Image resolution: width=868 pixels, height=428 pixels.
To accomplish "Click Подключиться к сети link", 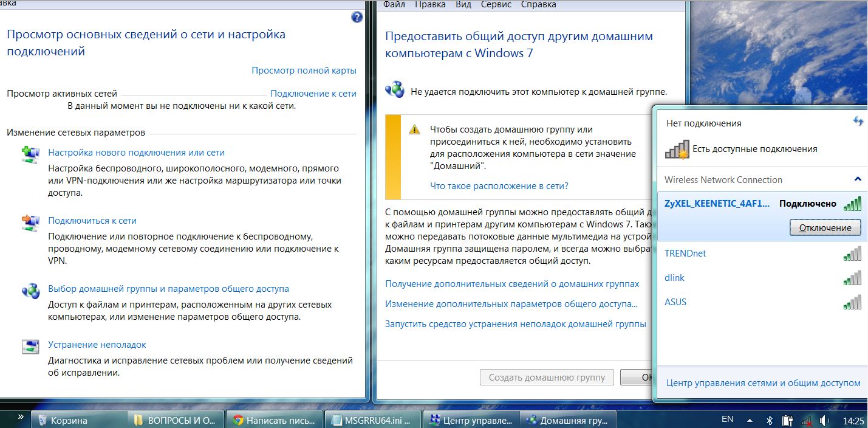I will [x=92, y=221].
